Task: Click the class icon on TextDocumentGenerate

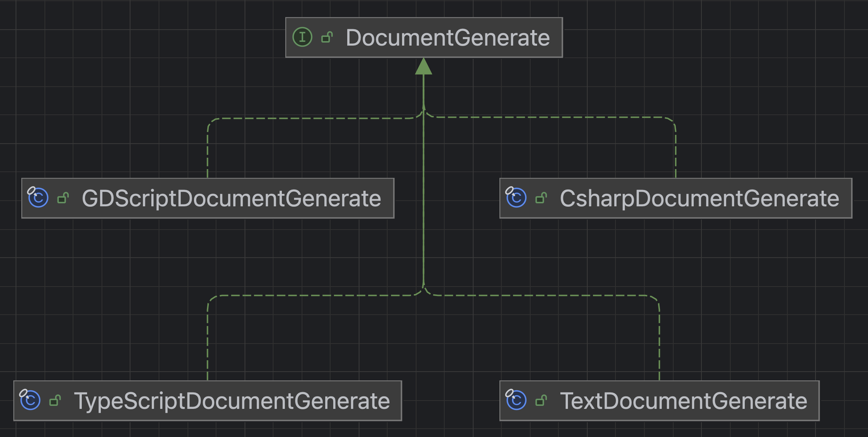Action: [516, 400]
